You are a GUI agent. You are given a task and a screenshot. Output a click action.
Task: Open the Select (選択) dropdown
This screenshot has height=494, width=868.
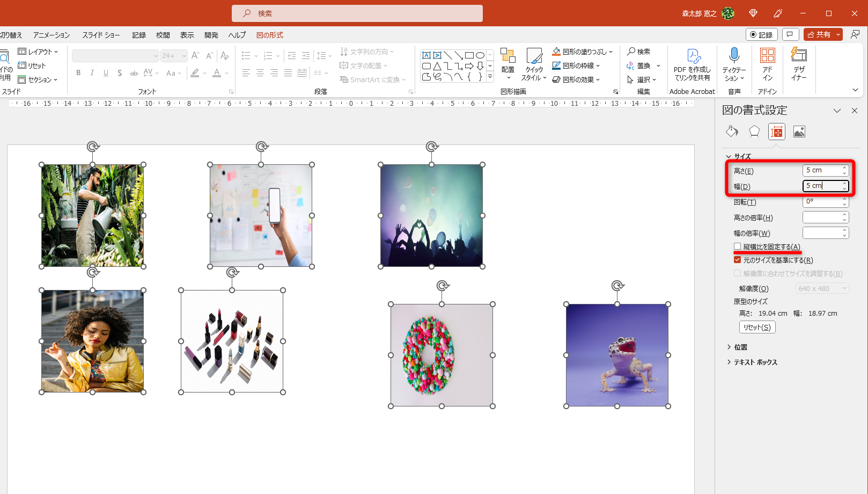pos(642,79)
